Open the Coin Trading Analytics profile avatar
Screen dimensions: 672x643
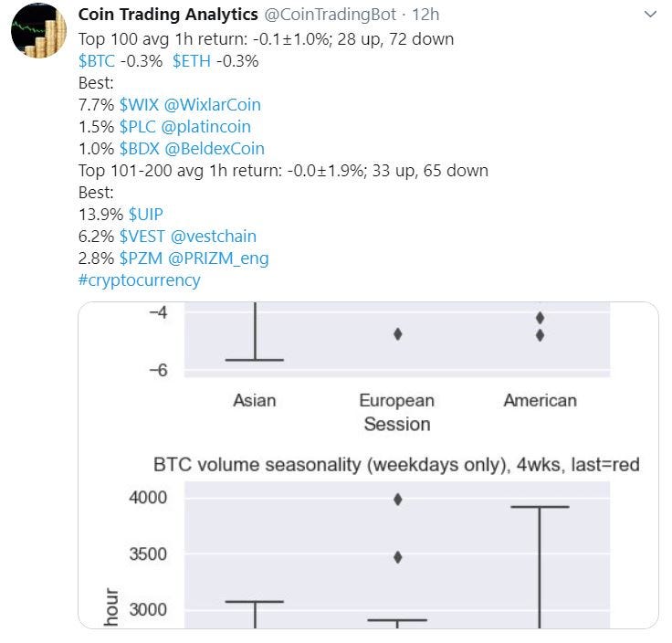(x=38, y=31)
